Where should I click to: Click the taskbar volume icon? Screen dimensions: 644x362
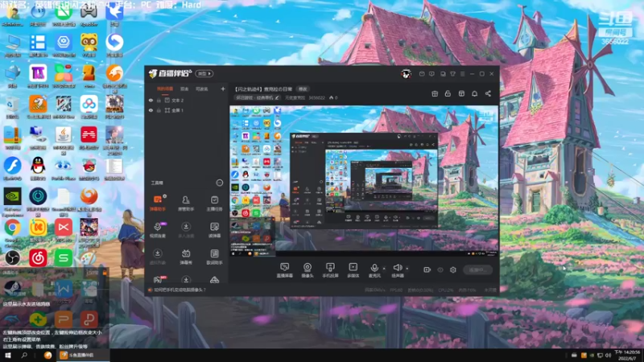(608, 356)
